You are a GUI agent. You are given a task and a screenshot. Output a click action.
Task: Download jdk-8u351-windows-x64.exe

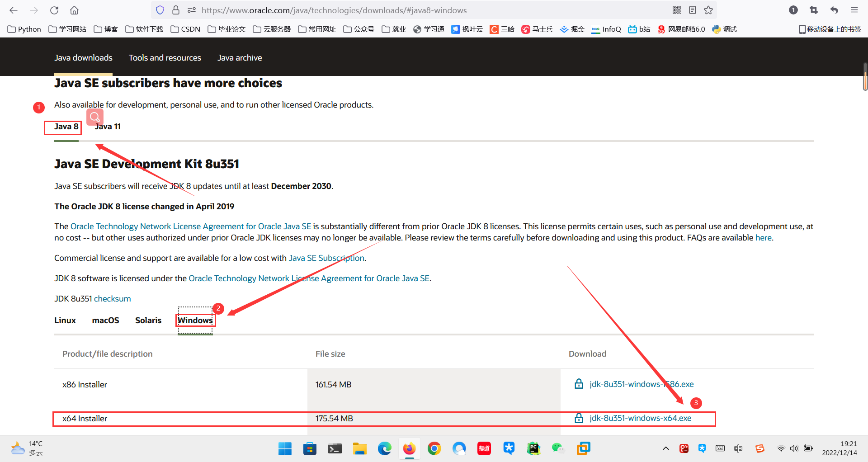(641, 418)
